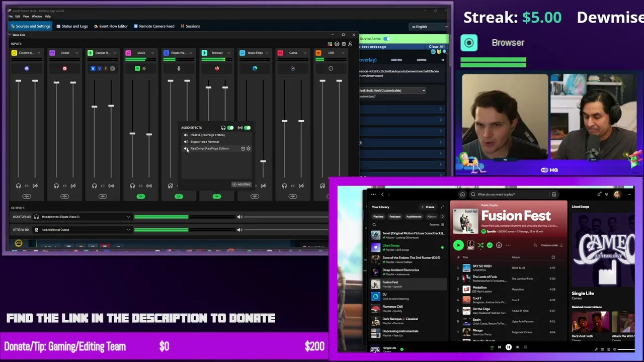This screenshot has width=644, height=362.
Task: Expand the Discord channel dropdown arrow
Action: (38, 53)
